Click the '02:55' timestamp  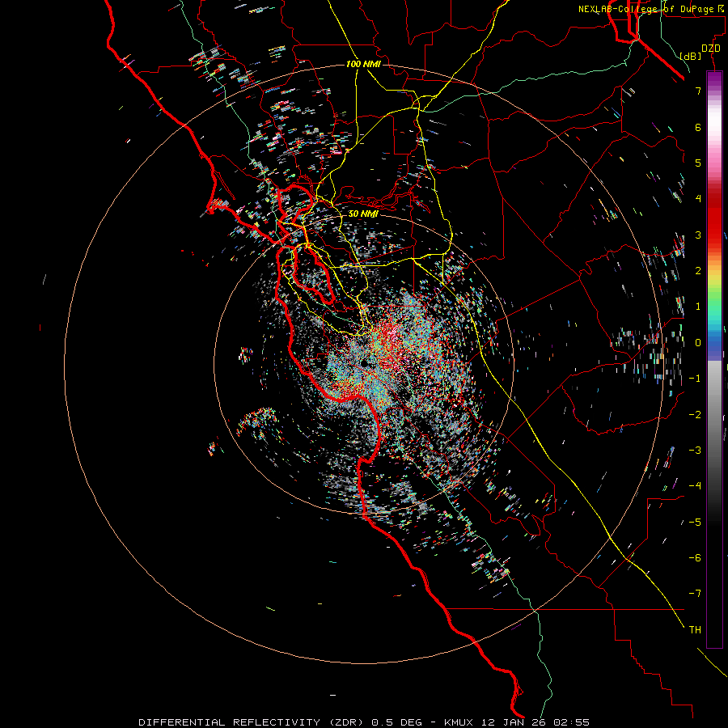tap(571, 722)
